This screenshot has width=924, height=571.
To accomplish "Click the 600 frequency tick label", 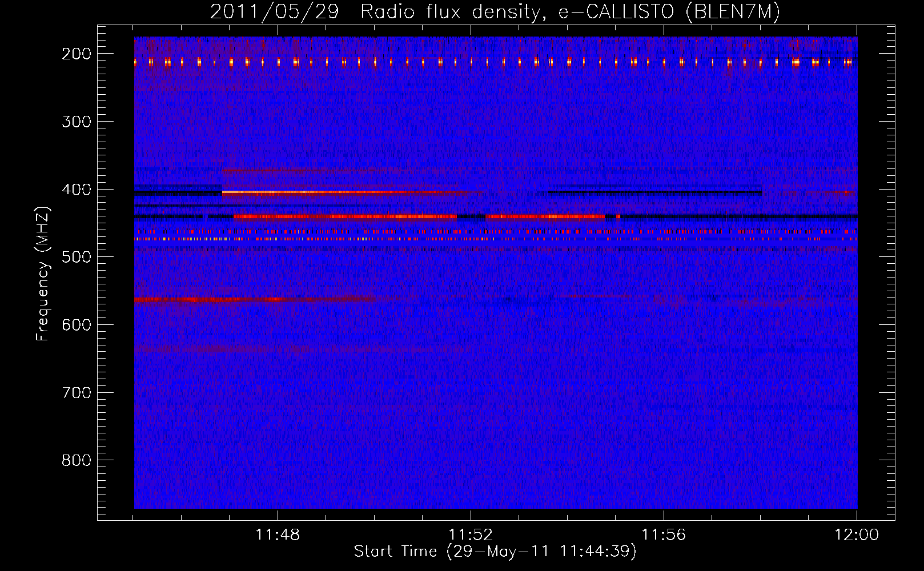I will pos(77,325).
